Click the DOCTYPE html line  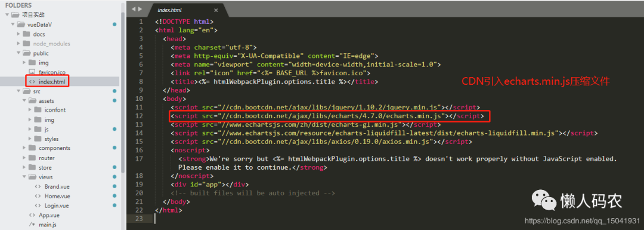tap(184, 22)
